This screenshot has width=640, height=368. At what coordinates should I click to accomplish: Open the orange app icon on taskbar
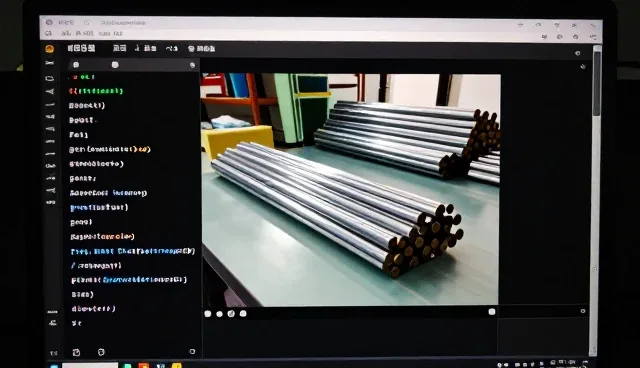coord(143,366)
